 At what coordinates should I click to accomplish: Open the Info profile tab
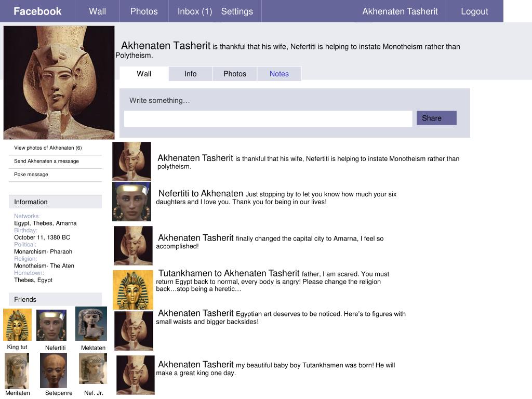pos(191,74)
